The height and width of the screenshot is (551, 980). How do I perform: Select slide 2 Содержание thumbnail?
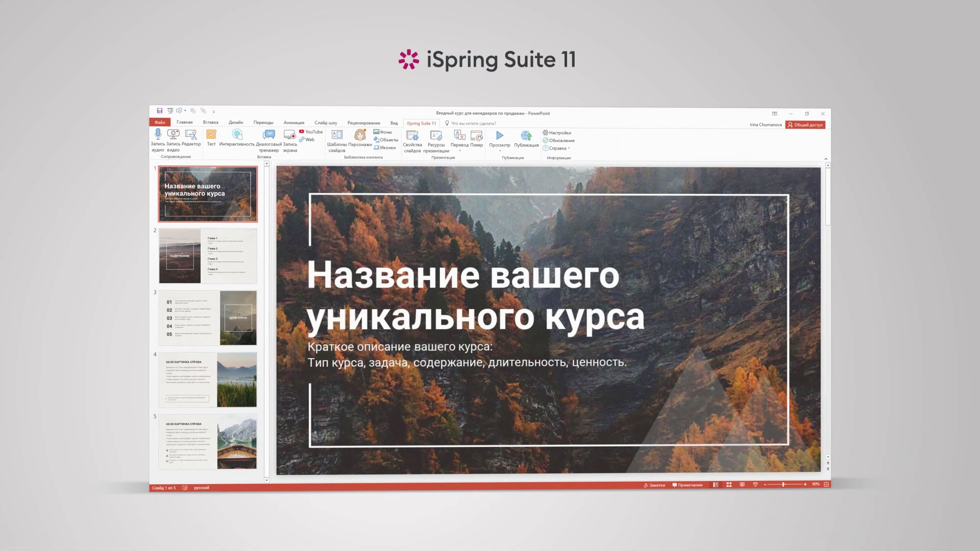(x=208, y=256)
